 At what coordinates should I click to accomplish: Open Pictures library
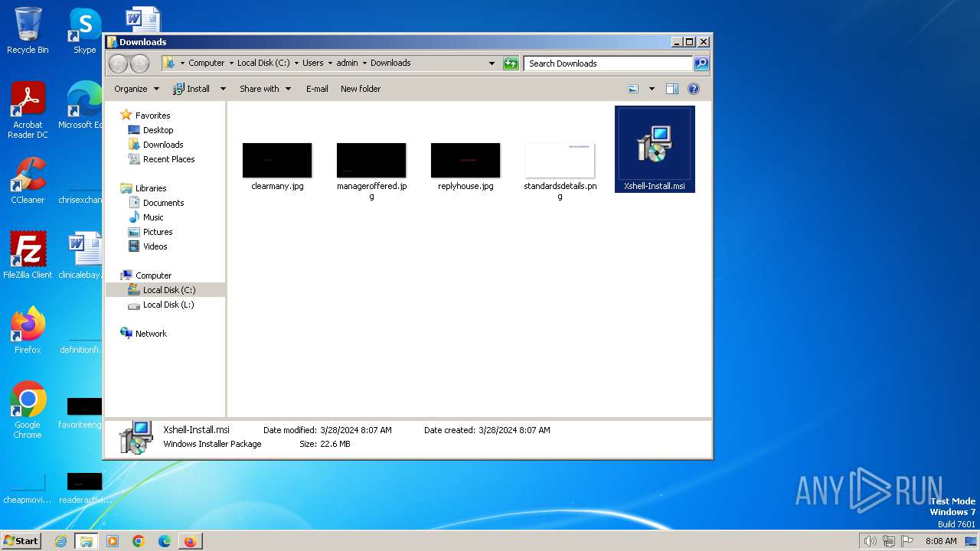[x=158, y=232]
